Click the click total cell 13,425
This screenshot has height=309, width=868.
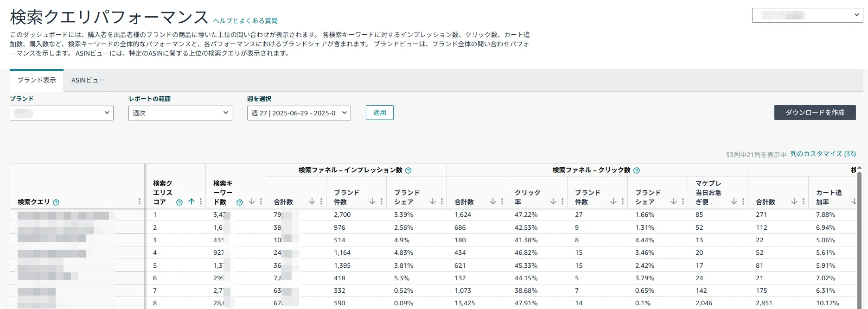pos(465,303)
